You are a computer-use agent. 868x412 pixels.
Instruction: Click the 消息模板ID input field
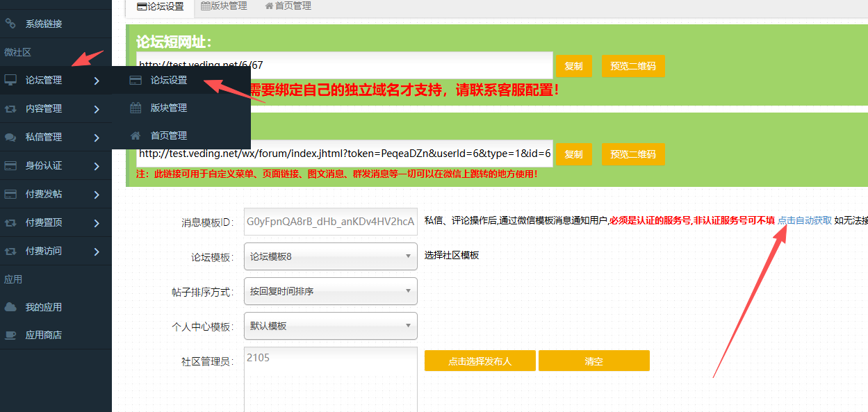[x=331, y=222]
